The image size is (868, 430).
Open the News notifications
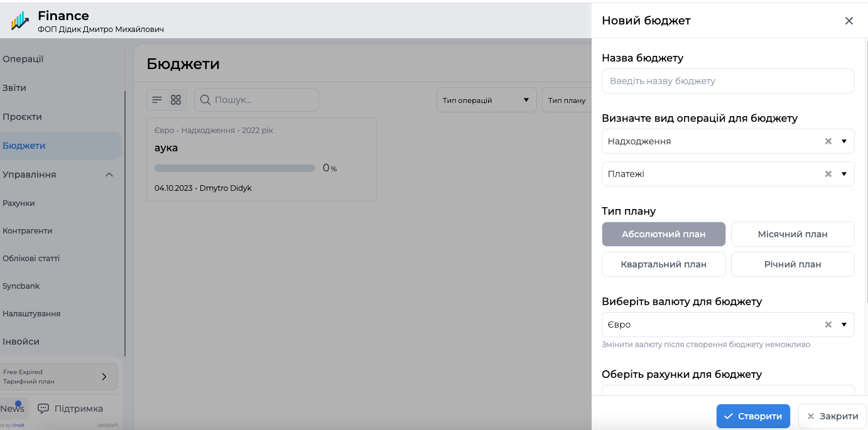tap(14, 408)
